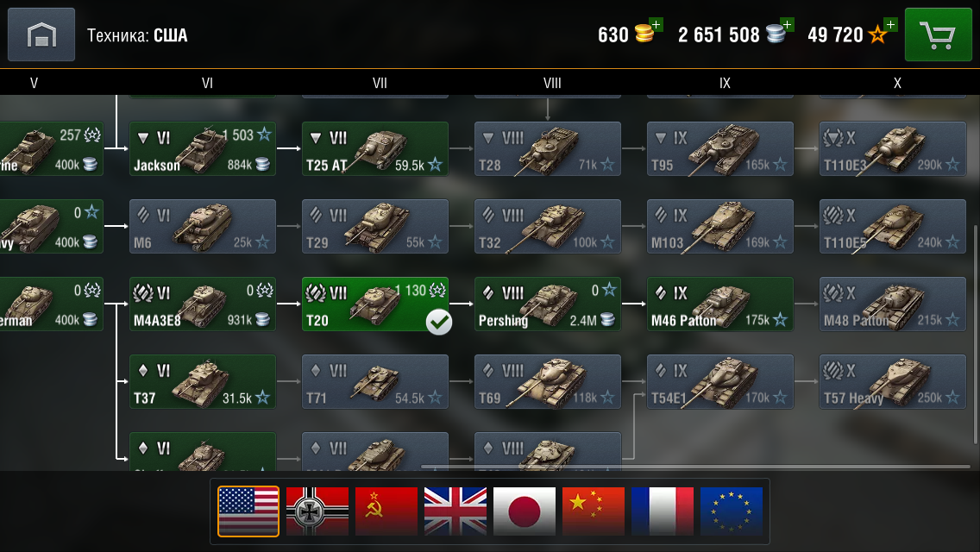
Task: Switch to the USSR flag nation
Action: point(386,511)
